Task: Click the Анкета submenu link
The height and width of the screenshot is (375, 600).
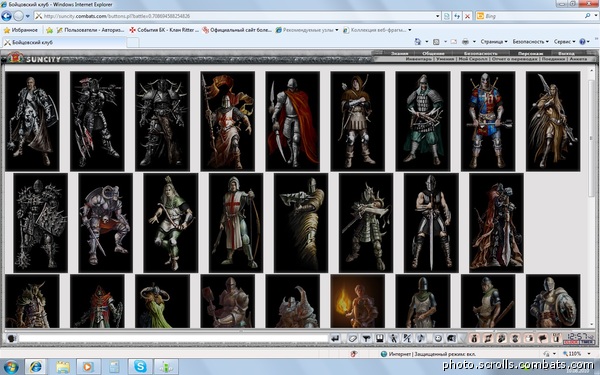Action: [578, 59]
